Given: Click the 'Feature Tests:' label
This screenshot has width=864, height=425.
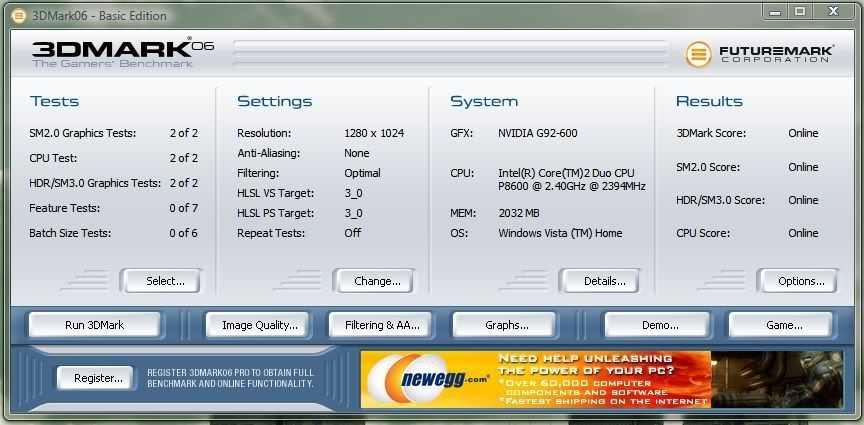Looking at the screenshot, I should coord(64,208).
